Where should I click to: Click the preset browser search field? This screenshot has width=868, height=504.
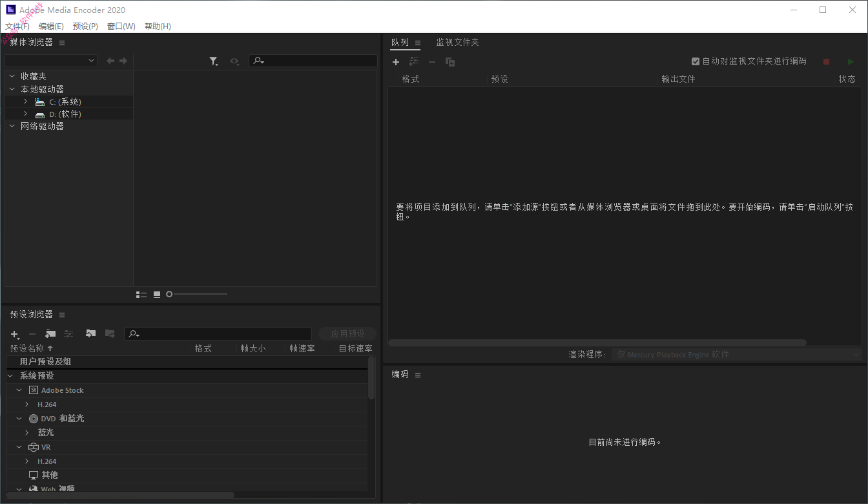(218, 333)
